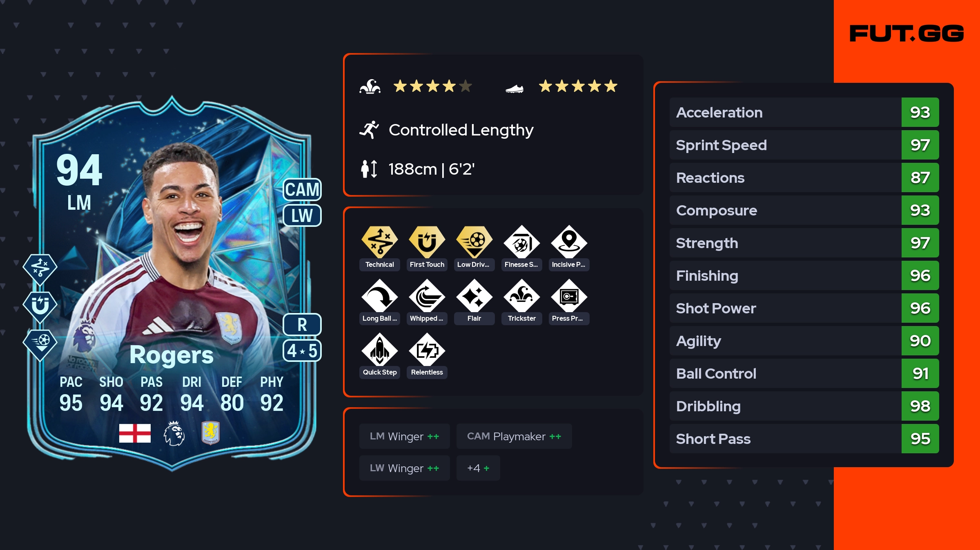Click the Relentless battery icon

pos(427,350)
